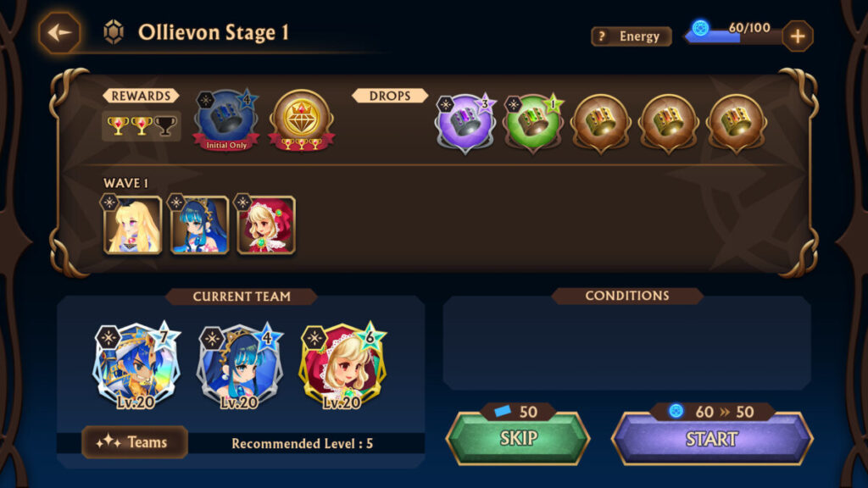868x488 pixels.
Task: Choose the 4-star blue-haired team hero
Action: point(240,366)
